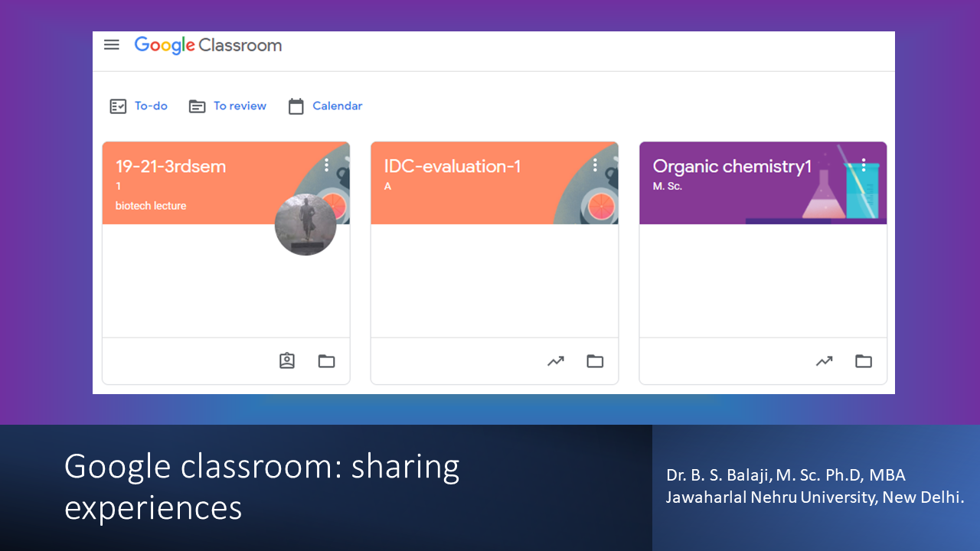
Task: Open the 19-21-3rdsem class
Action: click(x=171, y=166)
